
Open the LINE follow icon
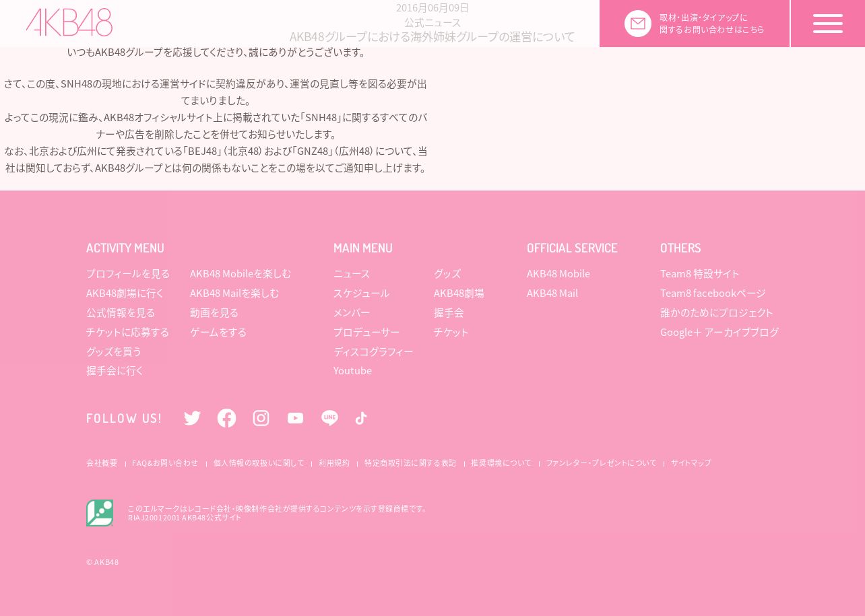(x=329, y=418)
